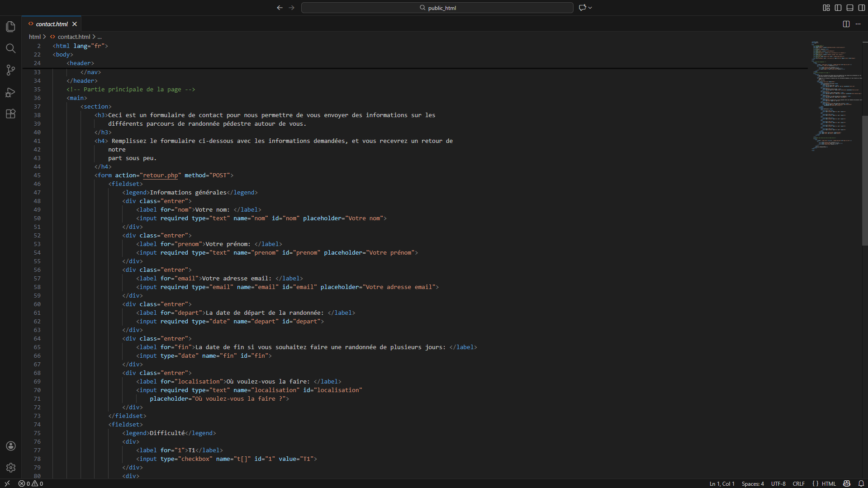868x488 pixels.
Task: Click the code minimap preview
Action: click(836, 96)
